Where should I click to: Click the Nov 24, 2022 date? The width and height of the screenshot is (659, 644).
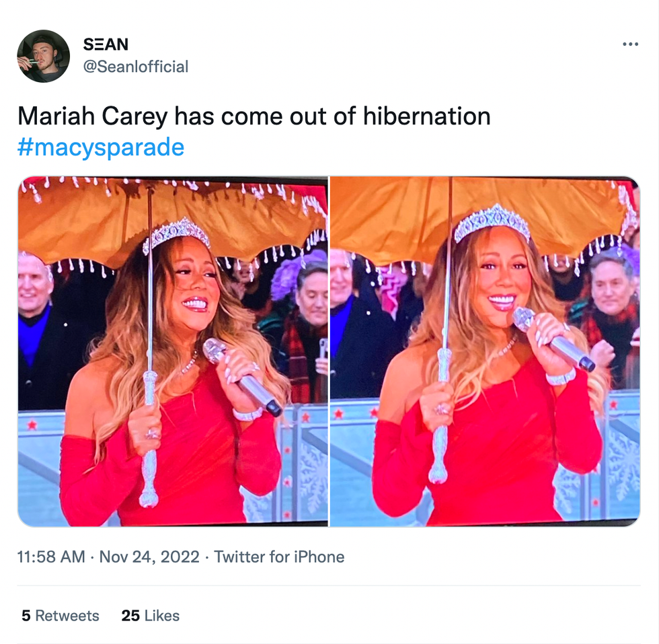149,557
